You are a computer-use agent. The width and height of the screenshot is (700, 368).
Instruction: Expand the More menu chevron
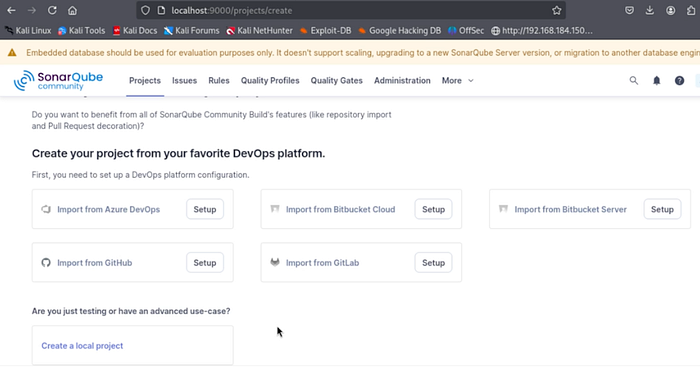coord(471,81)
